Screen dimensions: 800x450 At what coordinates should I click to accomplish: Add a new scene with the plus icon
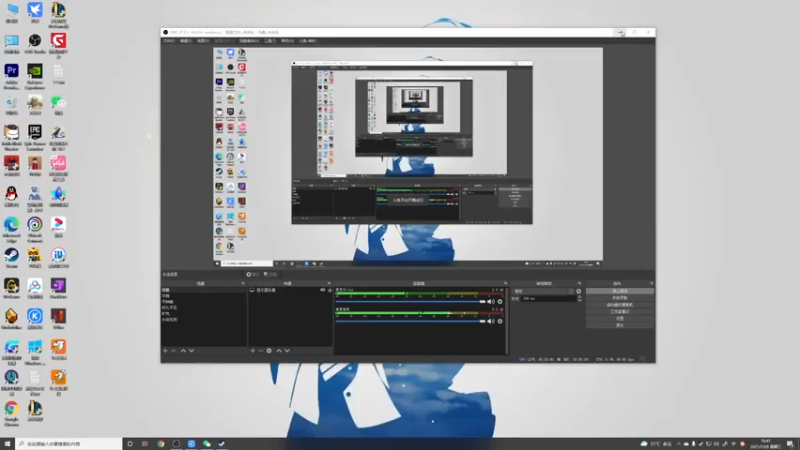165,351
